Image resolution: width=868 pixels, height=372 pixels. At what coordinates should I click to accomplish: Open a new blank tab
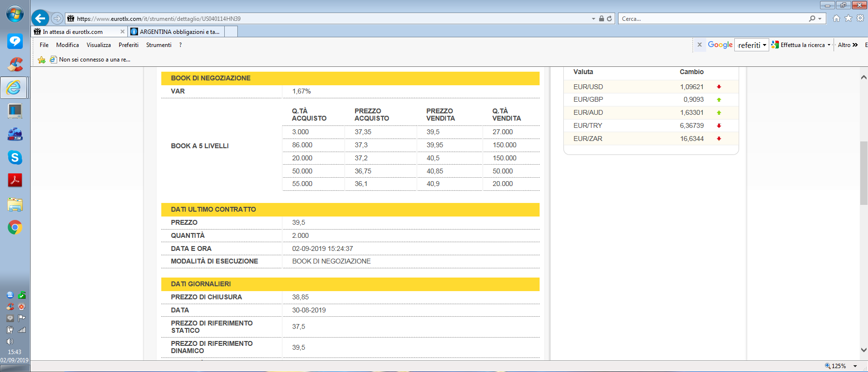[x=231, y=31]
